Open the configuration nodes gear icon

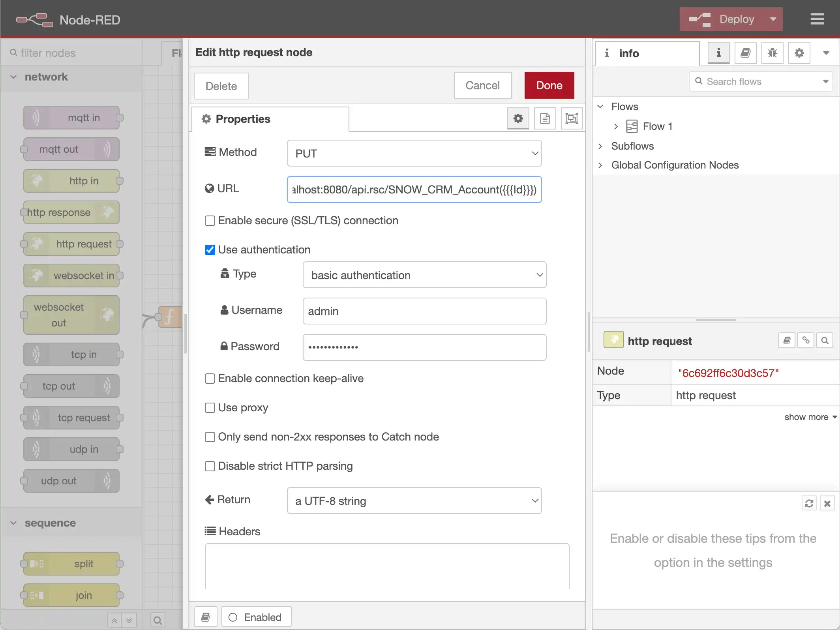tap(799, 52)
